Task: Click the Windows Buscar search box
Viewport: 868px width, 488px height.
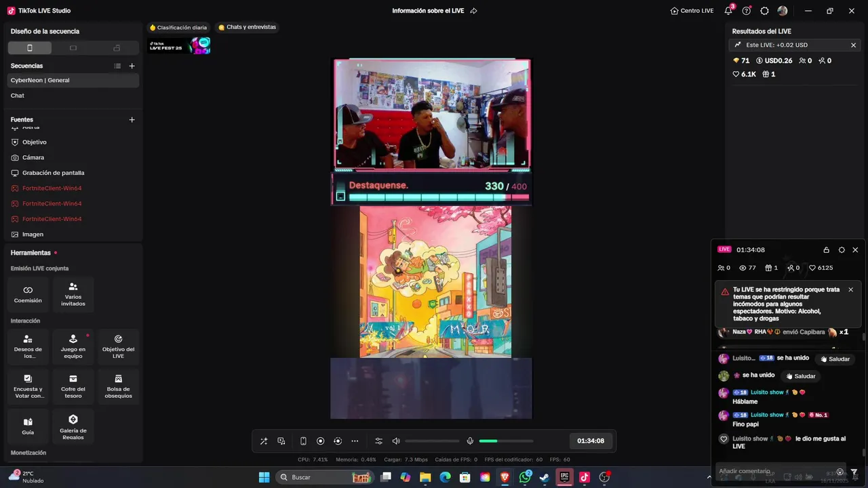Action: (324, 477)
